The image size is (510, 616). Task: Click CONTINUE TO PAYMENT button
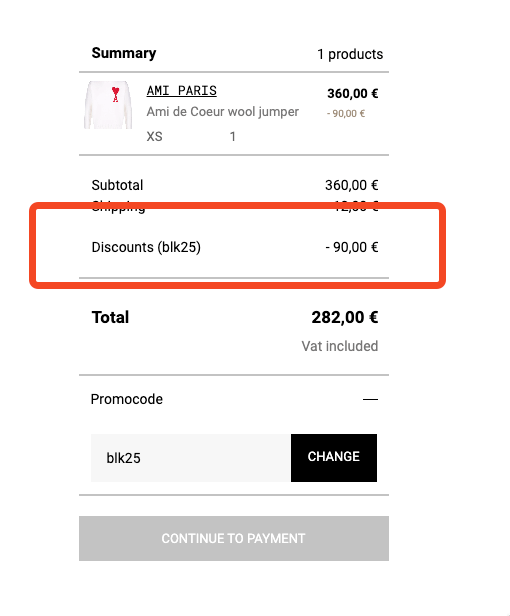(x=234, y=538)
